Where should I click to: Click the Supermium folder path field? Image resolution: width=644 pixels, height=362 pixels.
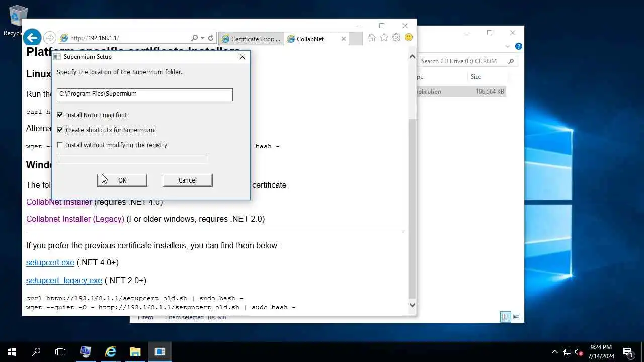145,94
